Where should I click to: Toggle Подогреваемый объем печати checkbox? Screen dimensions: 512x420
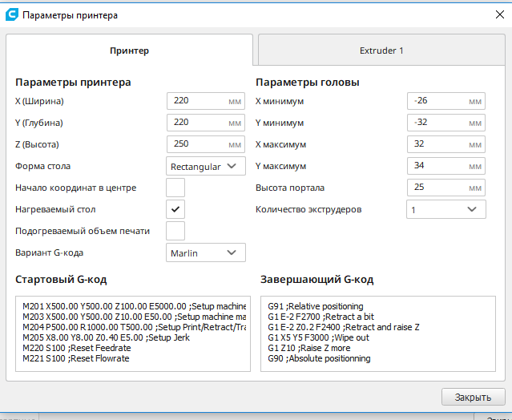pos(175,231)
